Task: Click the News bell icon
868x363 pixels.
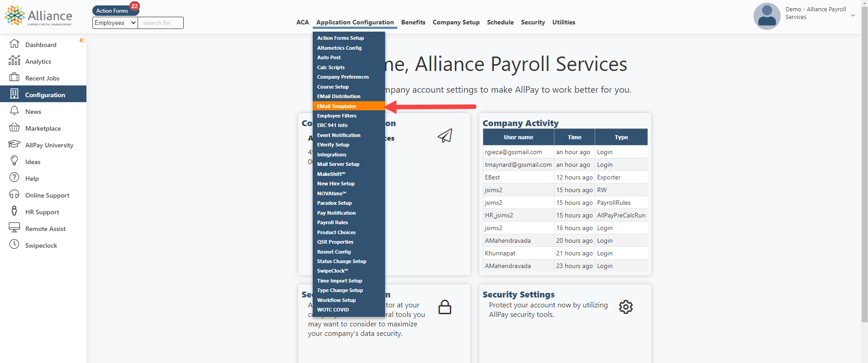Action: [x=14, y=111]
